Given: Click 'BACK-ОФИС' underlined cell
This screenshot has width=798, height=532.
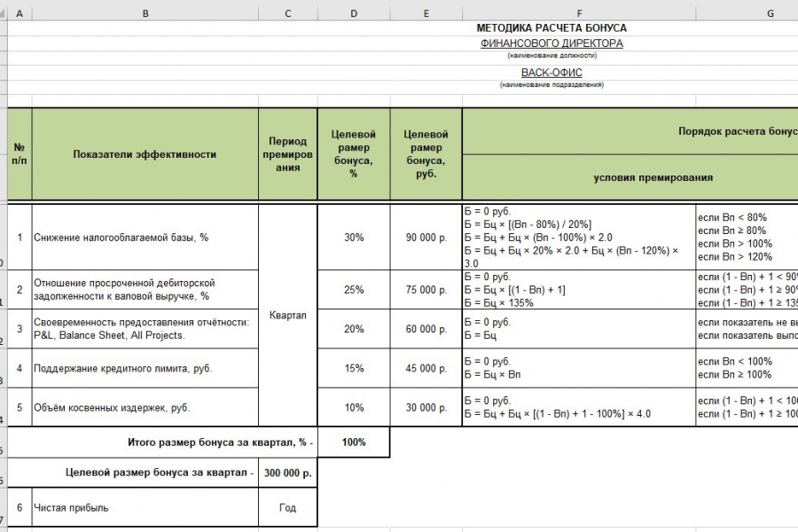Looking at the screenshot, I should (x=552, y=73).
